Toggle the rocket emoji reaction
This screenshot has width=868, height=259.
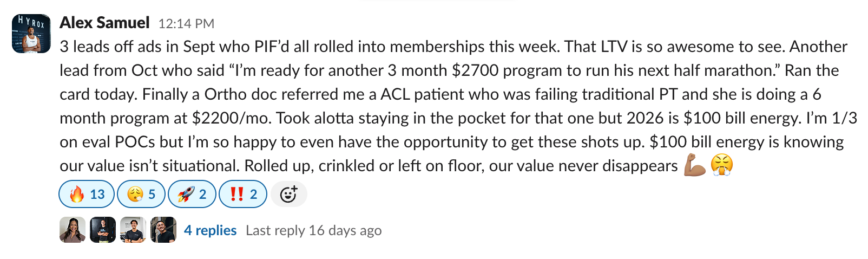pyautogui.click(x=192, y=194)
